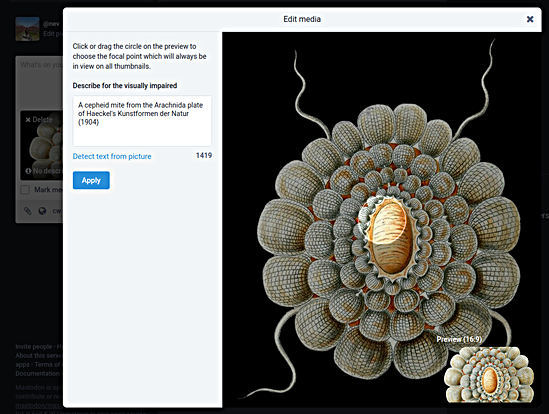Click the No description info icon on attachment

[28, 171]
